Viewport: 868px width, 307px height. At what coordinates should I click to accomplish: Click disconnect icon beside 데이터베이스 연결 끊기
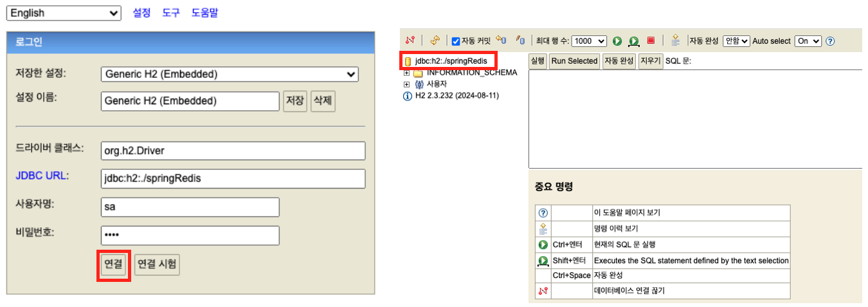tap(543, 291)
